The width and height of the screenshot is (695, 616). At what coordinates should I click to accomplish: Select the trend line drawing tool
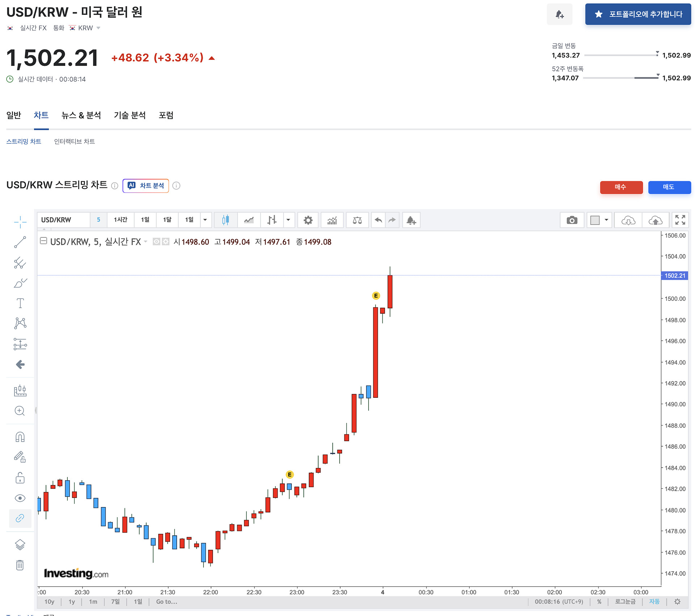coord(20,242)
